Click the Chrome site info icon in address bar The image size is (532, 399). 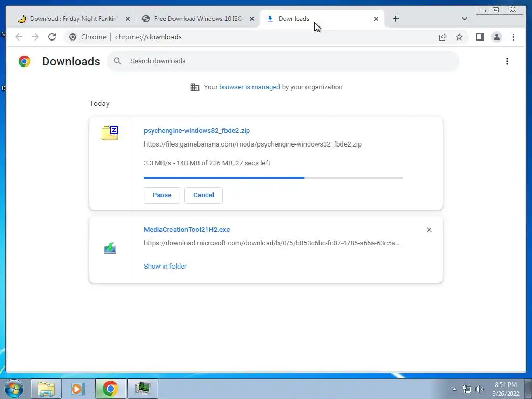pyautogui.click(x=73, y=37)
